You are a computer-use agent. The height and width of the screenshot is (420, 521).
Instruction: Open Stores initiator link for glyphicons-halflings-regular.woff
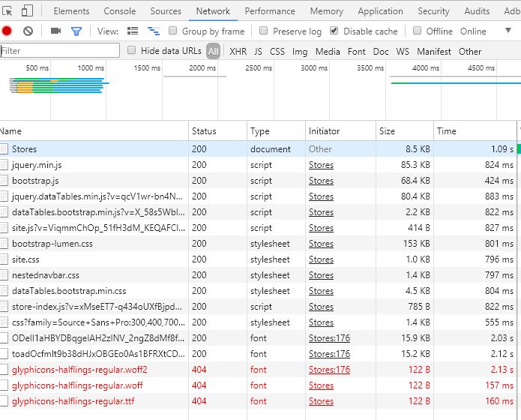point(321,385)
